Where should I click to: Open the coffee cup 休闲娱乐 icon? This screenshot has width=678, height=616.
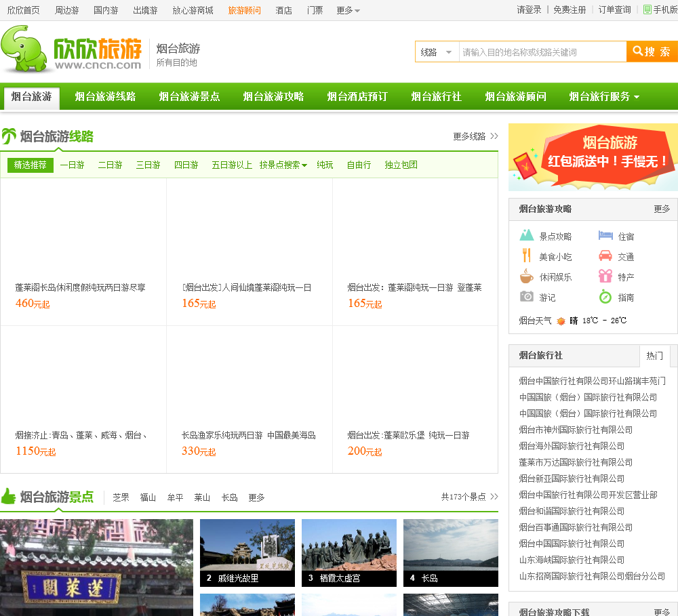pyautogui.click(x=527, y=276)
